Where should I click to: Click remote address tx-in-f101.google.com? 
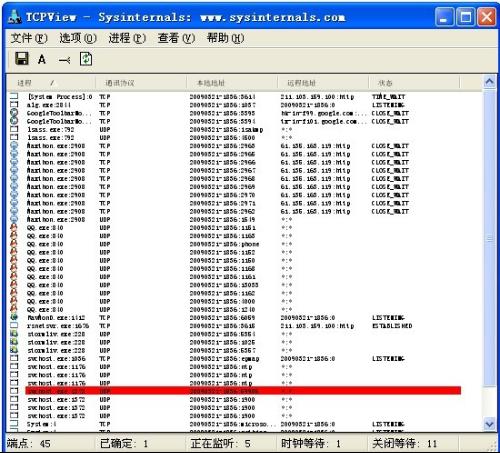323,121
